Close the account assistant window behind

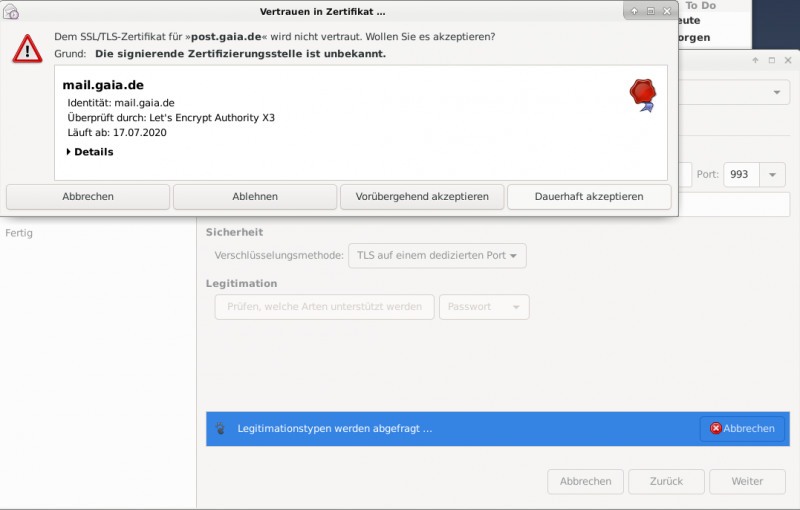coord(788,60)
